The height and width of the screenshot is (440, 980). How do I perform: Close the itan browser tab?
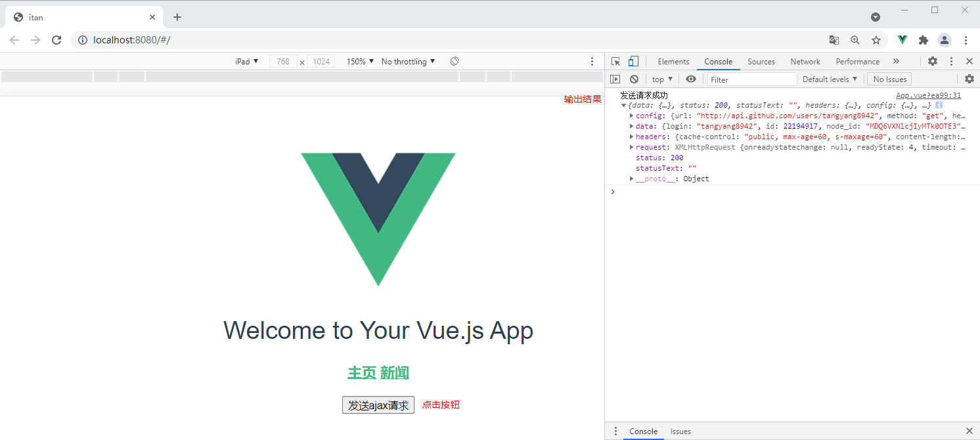point(152,17)
